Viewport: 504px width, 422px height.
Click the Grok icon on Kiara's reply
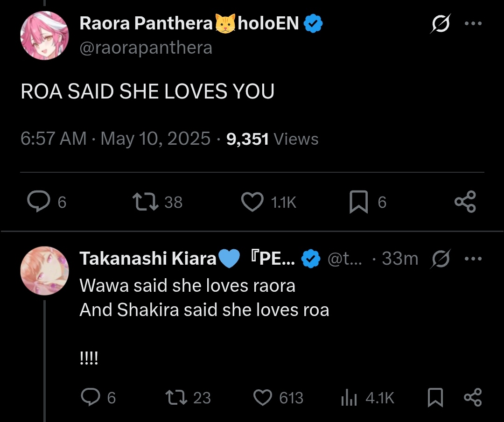click(x=441, y=259)
